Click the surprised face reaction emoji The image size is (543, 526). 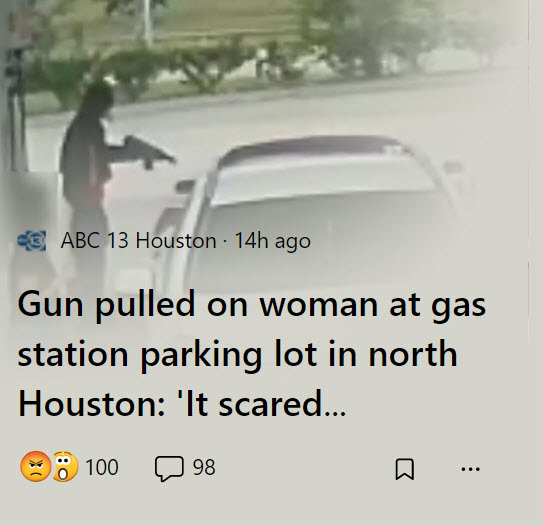pyautogui.click(x=65, y=466)
